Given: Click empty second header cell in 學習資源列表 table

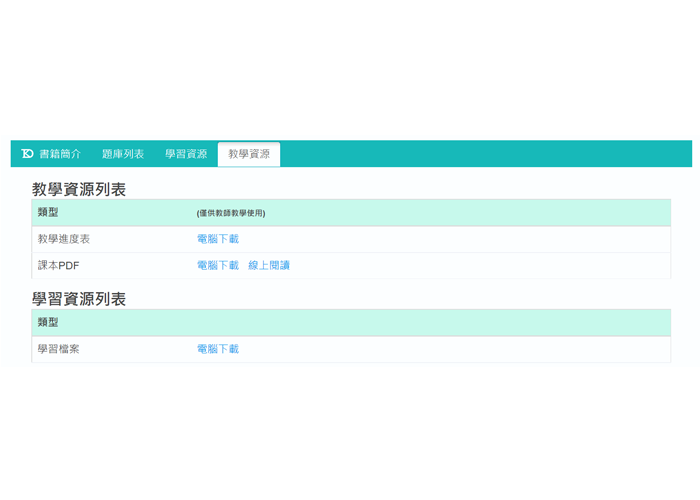Looking at the screenshot, I should coord(430,322).
